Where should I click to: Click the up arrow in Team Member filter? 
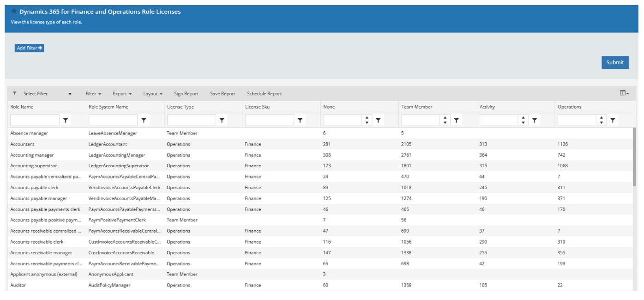tap(445, 118)
